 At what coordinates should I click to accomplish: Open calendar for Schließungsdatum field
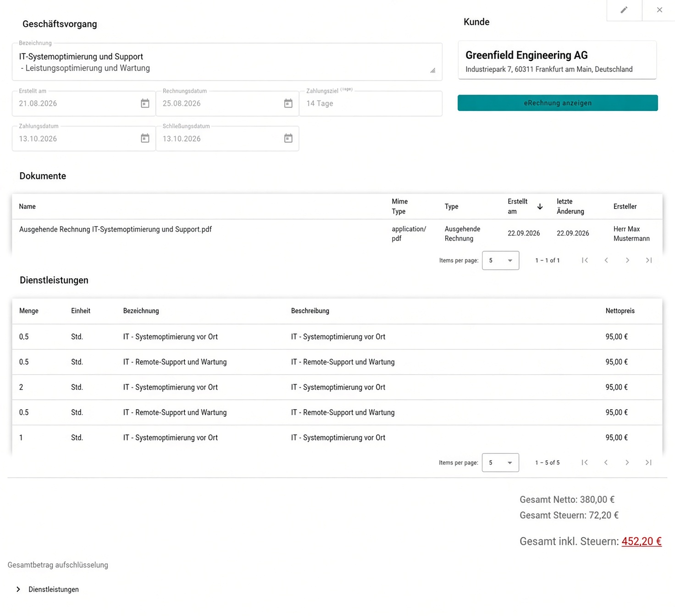tap(288, 138)
